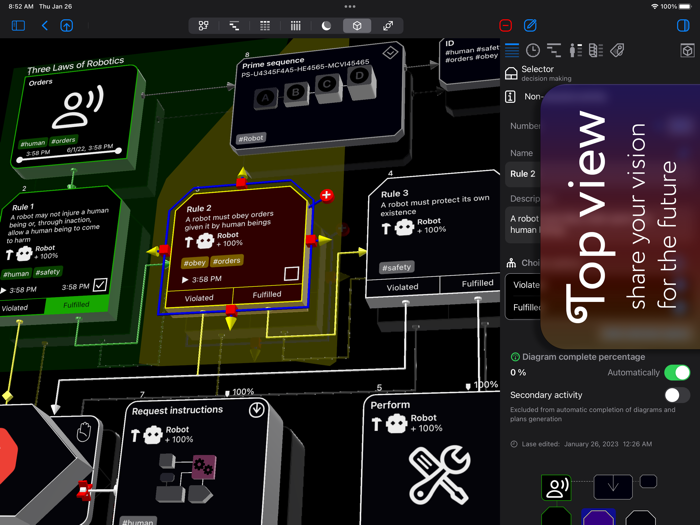Screen dimensions: 700x525
Task: Open the tags inspector tab
Action: (617, 50)
